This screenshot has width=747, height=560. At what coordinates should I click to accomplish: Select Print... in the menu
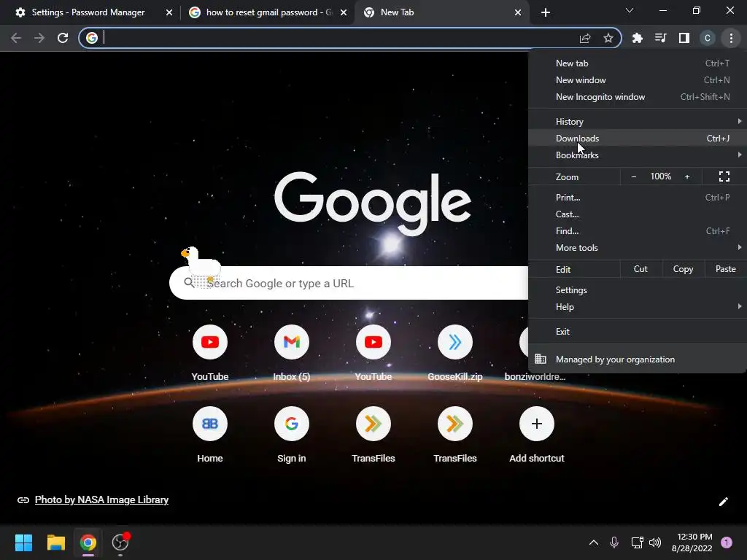[638, 197]
